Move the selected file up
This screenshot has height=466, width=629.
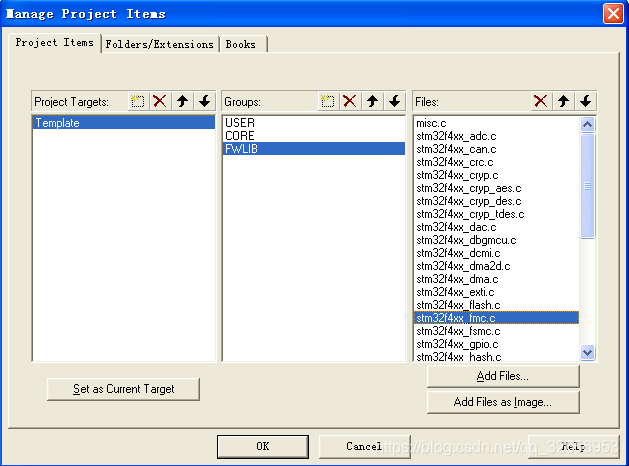coord(564,101)
